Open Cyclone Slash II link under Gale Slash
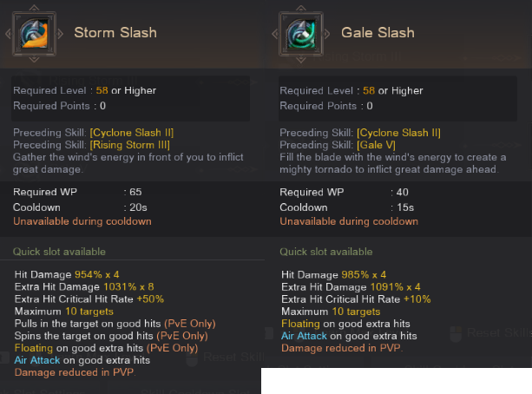This screenshot has width=532, height=394. click(398, 133)
